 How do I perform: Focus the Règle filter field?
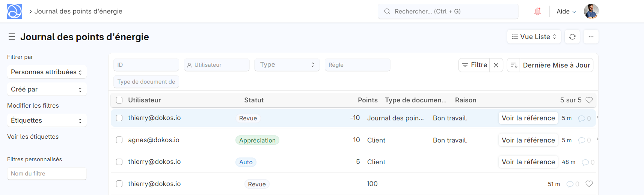tap(357, 65)
